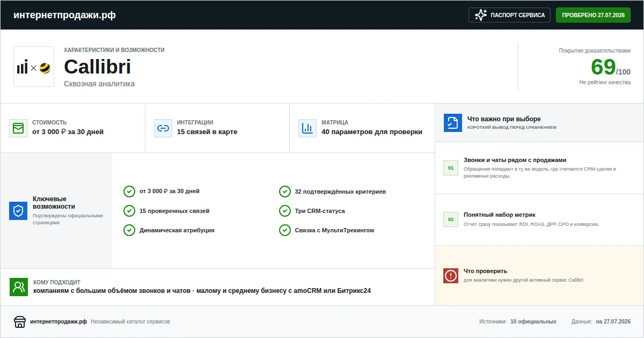644x338 pixels.
Task: Open the интернетпродажи.рф header logo link
Action: (64, 15)
